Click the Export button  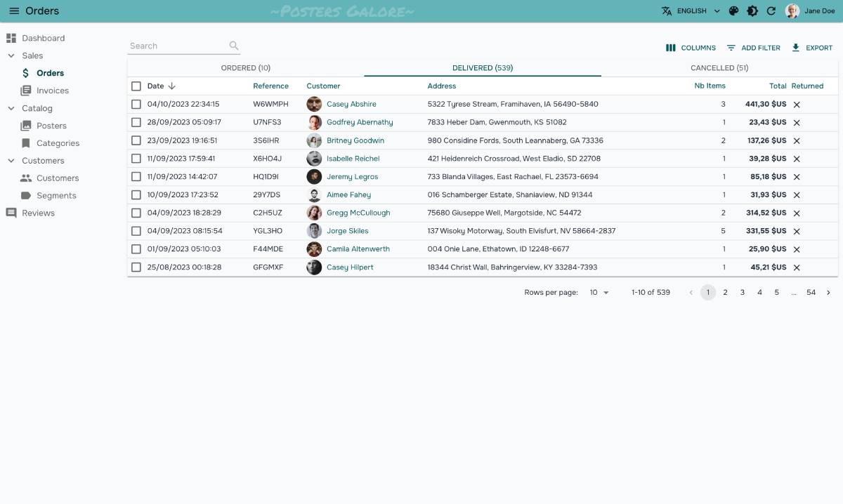pyautogui.click(x=811, y=48)
